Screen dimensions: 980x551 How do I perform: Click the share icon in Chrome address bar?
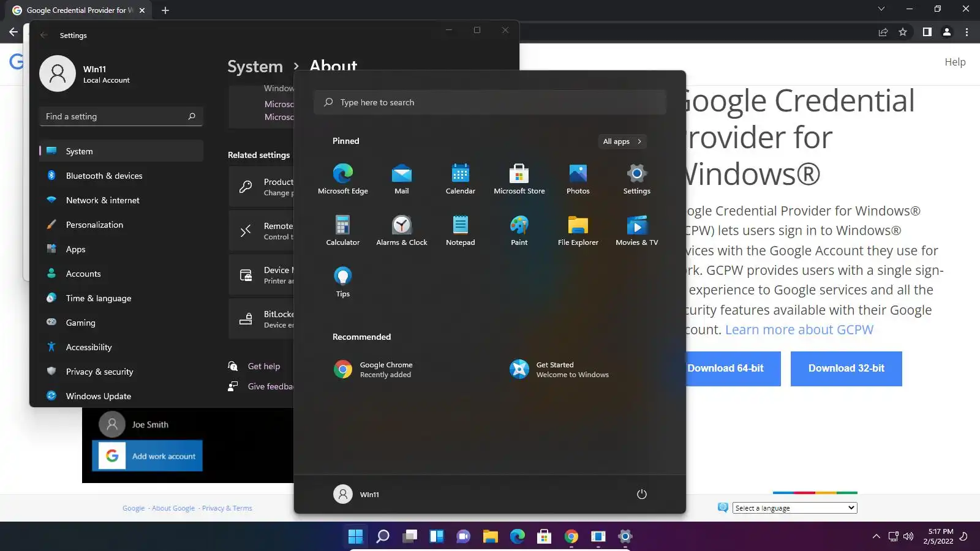[883, 32]
